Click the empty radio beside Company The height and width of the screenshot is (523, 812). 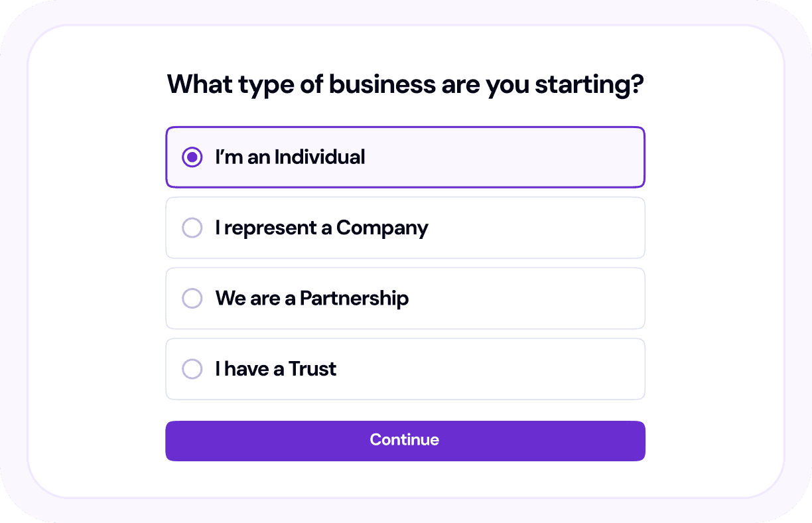[192, 228]
